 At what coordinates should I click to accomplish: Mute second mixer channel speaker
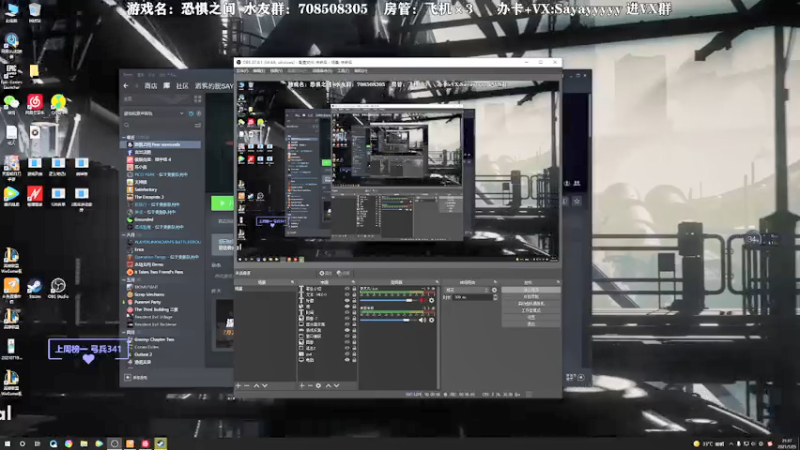click(422, 320)
